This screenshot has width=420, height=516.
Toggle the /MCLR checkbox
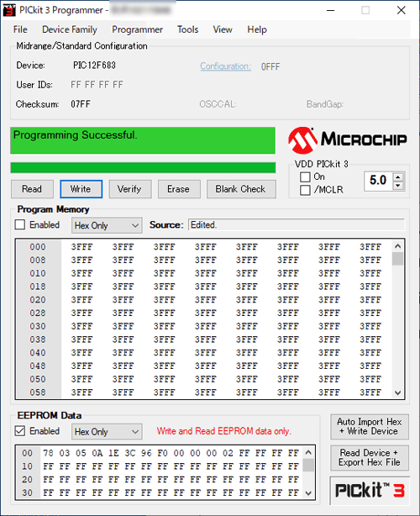click(x=305, y=190)
